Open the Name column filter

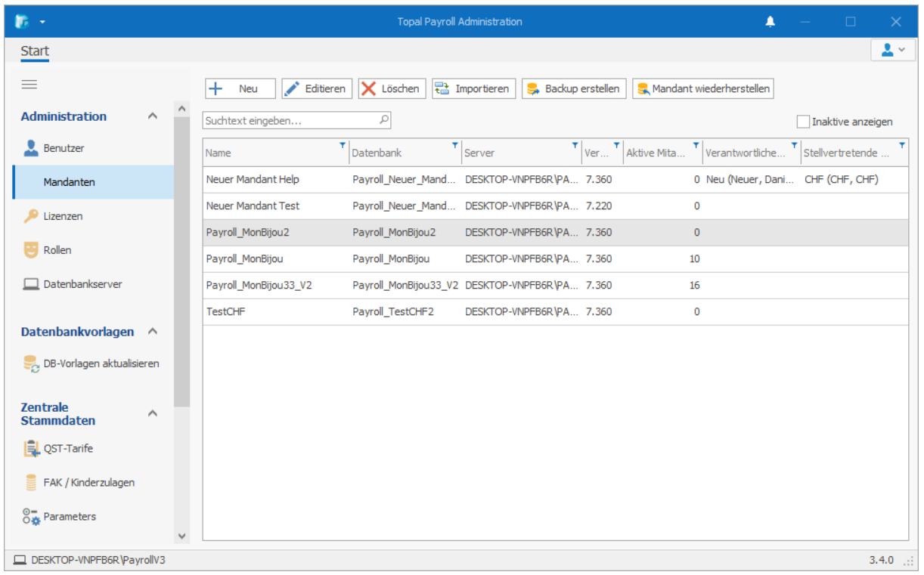(342, 144)
